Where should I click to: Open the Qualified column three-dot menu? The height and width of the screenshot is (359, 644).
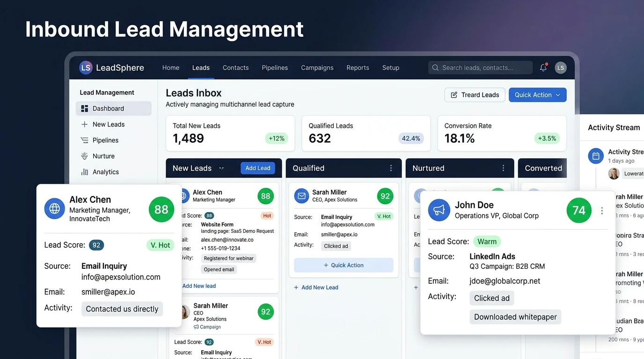click(x=391, y=168)
